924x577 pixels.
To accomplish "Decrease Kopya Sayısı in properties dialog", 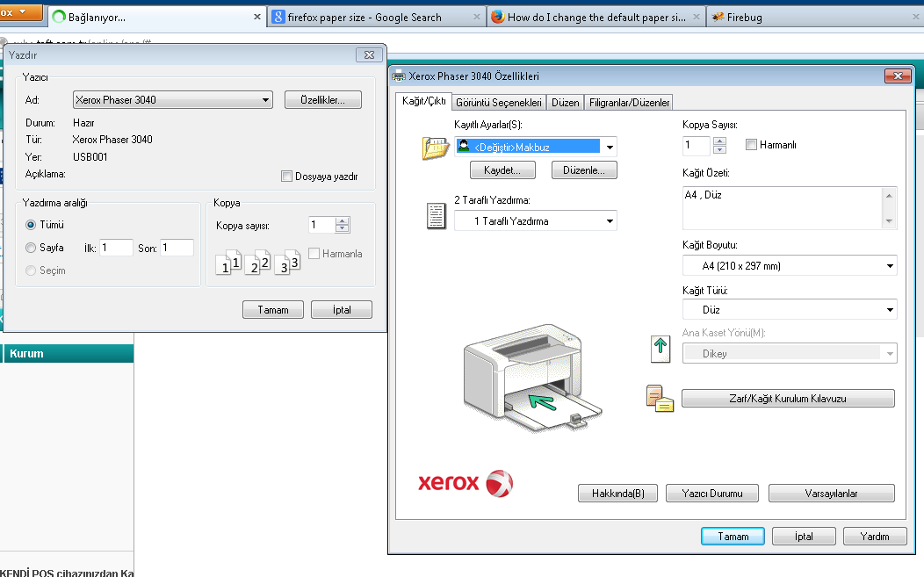I will click(x=719, y=149).
